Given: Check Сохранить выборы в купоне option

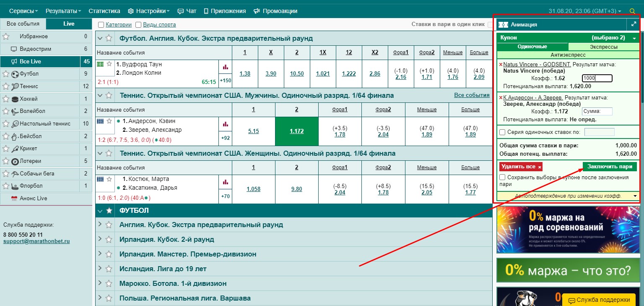Looking at the screenshot, I should point(502,178).
